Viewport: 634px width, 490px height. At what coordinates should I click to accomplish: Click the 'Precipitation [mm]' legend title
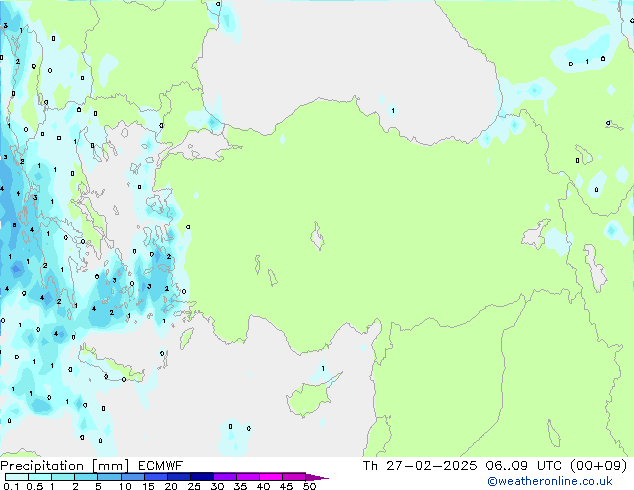tap(61, 465)
